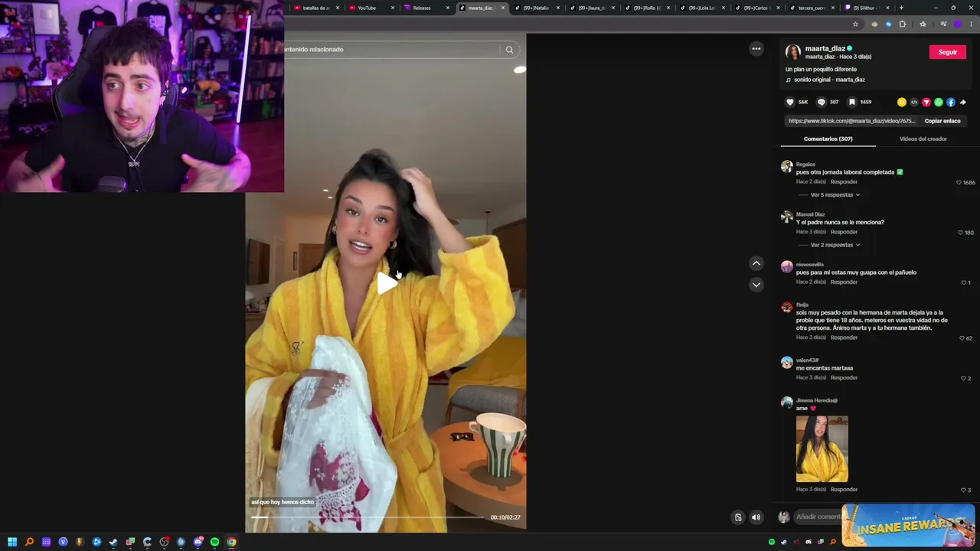Like the nievesevilla comment
Screen dimensions: 980x551
(x=964, y=282)
